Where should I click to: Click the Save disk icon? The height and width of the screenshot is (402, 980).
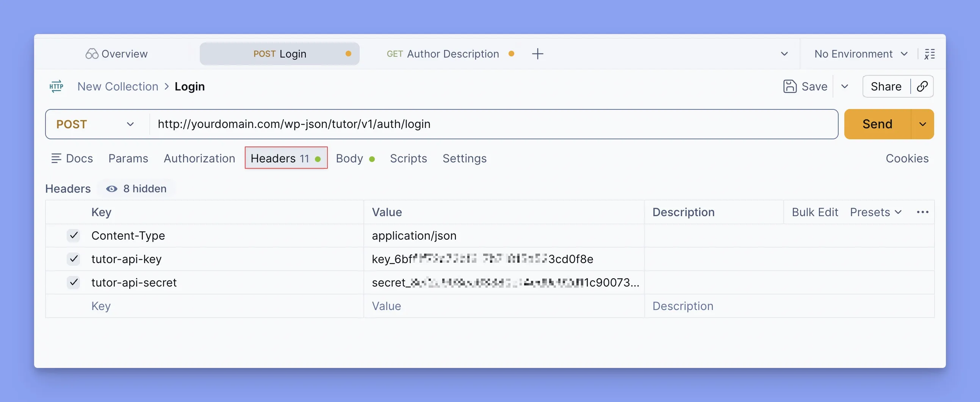[790, 87]
